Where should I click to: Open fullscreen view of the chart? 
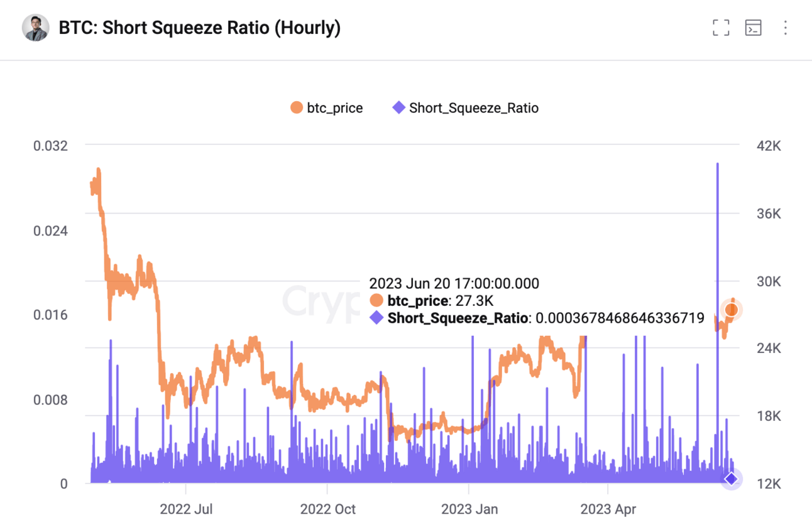[x=721, y=28]
